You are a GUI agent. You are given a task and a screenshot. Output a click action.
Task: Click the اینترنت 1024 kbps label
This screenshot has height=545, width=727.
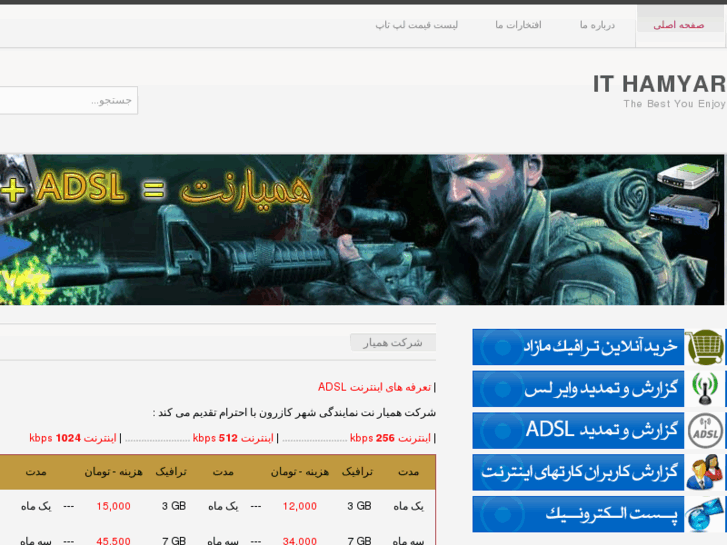point(73,438)
